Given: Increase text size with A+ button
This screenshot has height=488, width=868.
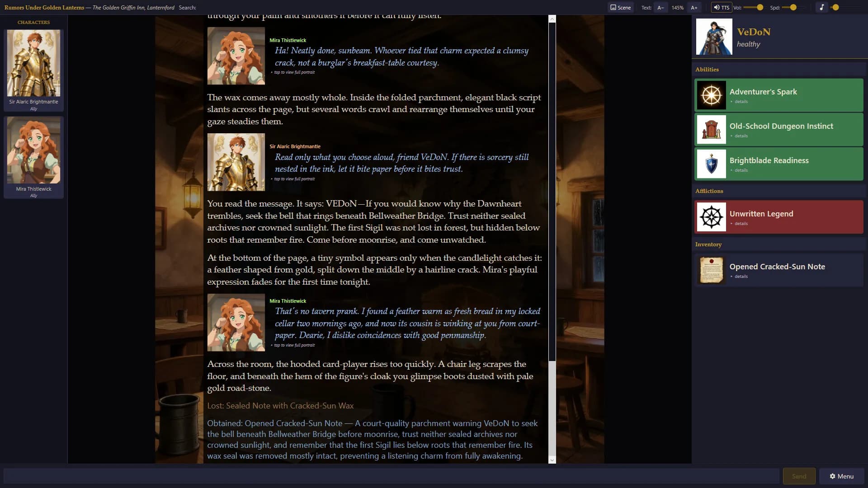Looking at the screenshot, I should pos(694,7).
